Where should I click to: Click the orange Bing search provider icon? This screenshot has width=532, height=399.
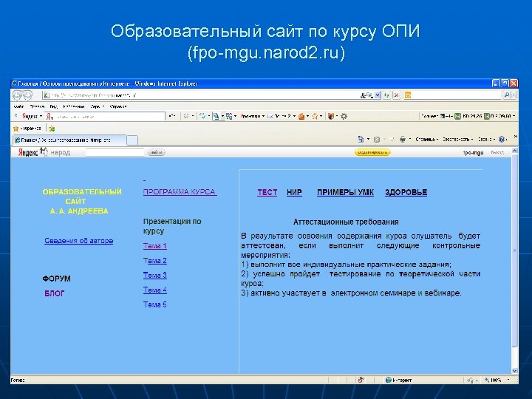pos(407,95)
